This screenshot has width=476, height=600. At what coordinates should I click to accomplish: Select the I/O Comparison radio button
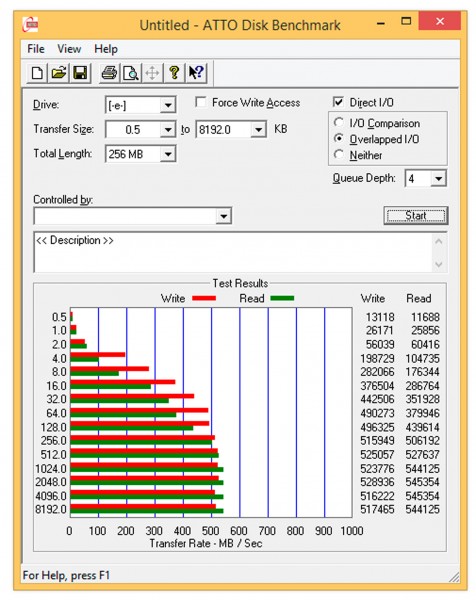339,123
